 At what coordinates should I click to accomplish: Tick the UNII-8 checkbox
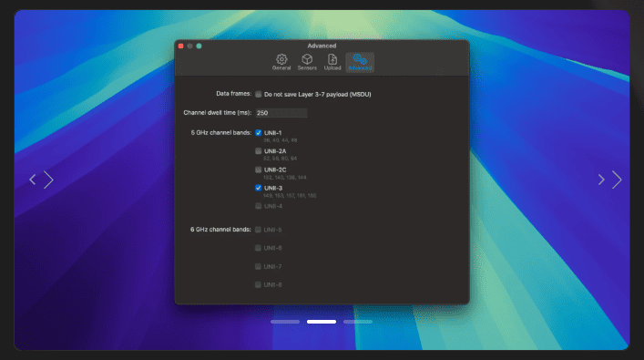(x=258, y=284)
